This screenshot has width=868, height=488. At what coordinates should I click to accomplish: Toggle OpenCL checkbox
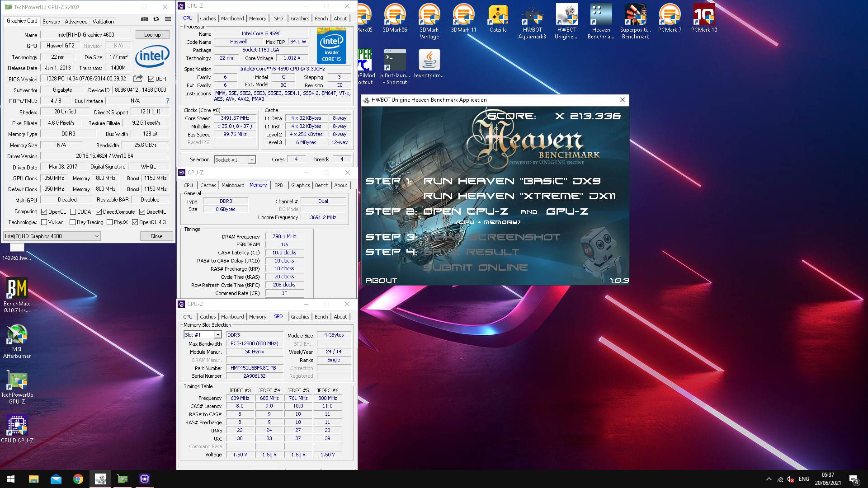coord(44,211)
